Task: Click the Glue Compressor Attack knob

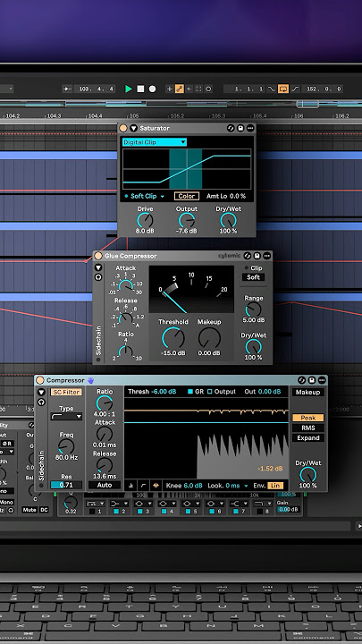Action: click(x=126, y=285)
